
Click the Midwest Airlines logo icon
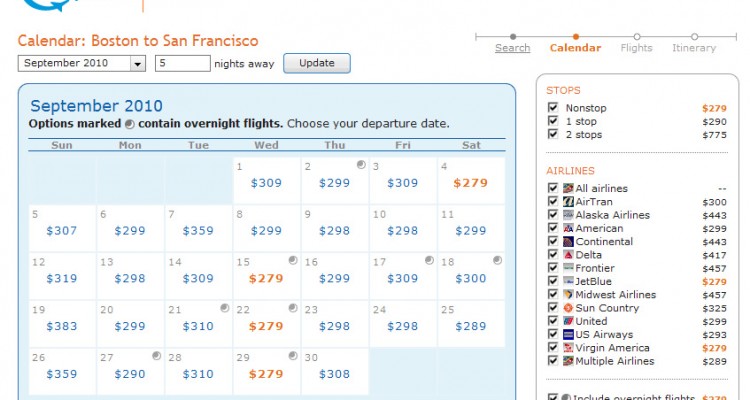click(x=568, y=295)
